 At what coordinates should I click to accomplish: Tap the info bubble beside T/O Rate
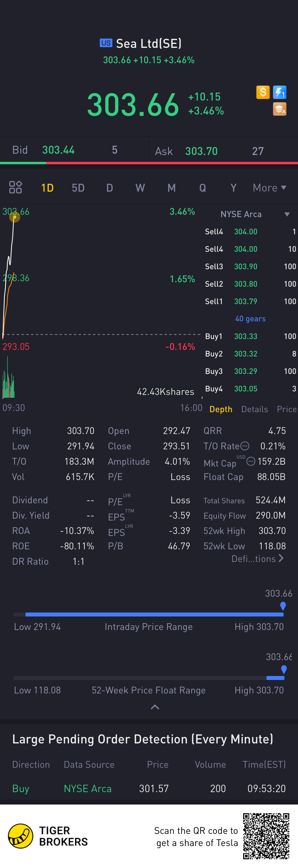tap(245, 446)
